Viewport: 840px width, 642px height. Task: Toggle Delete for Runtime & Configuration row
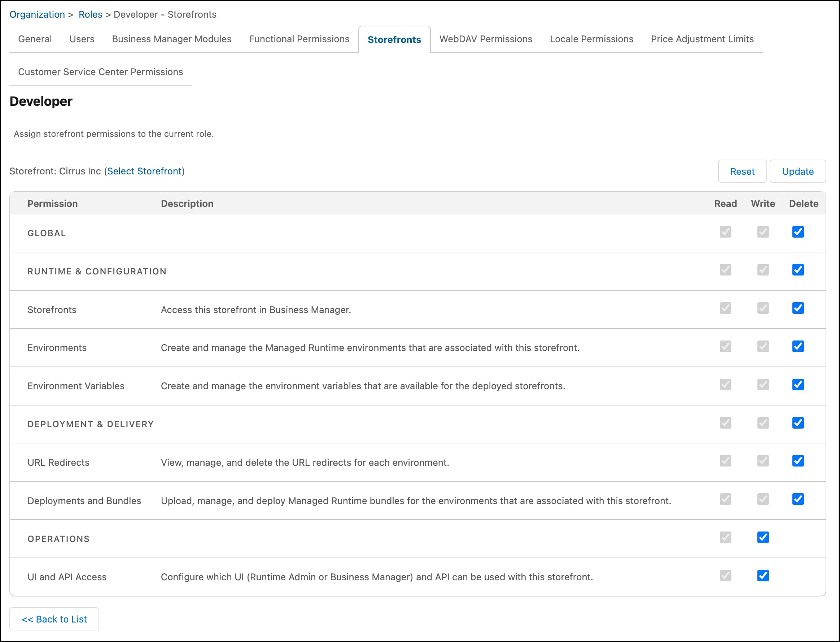(798, 270)
